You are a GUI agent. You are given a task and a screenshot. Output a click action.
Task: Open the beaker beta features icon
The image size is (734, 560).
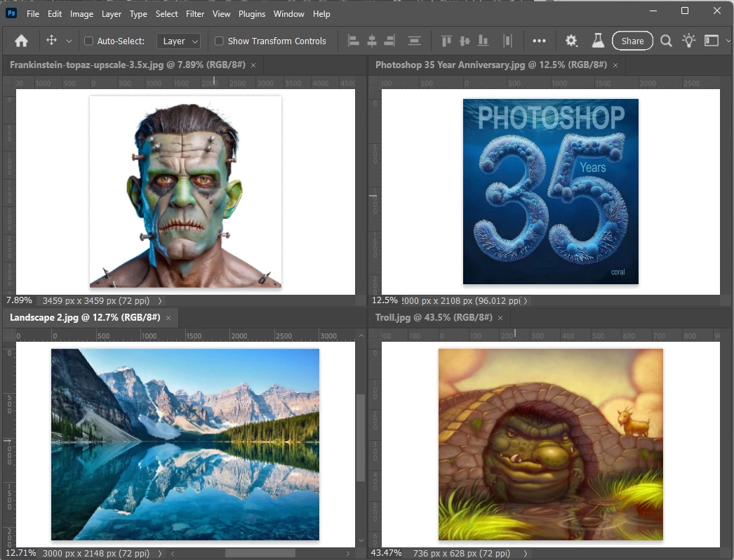point(598,41)
